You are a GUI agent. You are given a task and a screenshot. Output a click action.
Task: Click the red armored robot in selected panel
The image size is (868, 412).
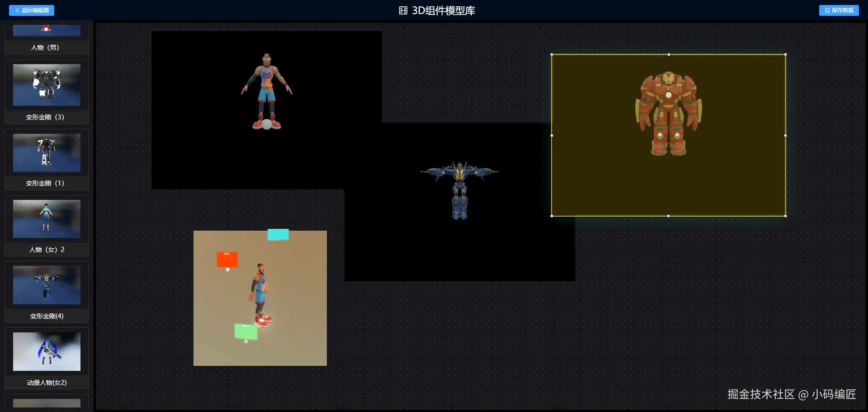click(669, 114)
